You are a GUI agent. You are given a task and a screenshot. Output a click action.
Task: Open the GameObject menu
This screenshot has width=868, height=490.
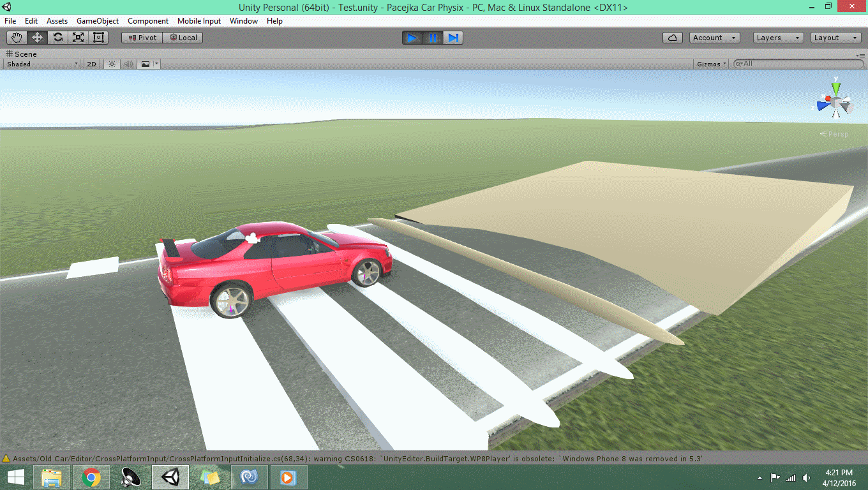tap(98, 21)
